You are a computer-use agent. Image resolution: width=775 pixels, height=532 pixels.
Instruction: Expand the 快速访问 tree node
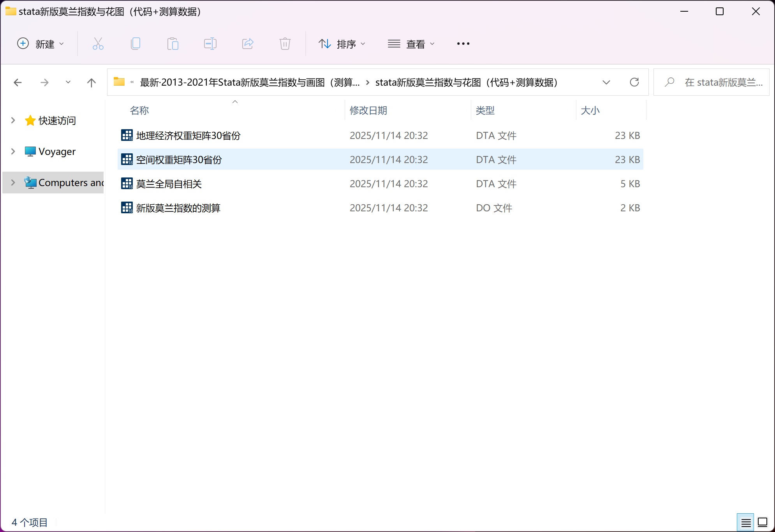point(13,120)
